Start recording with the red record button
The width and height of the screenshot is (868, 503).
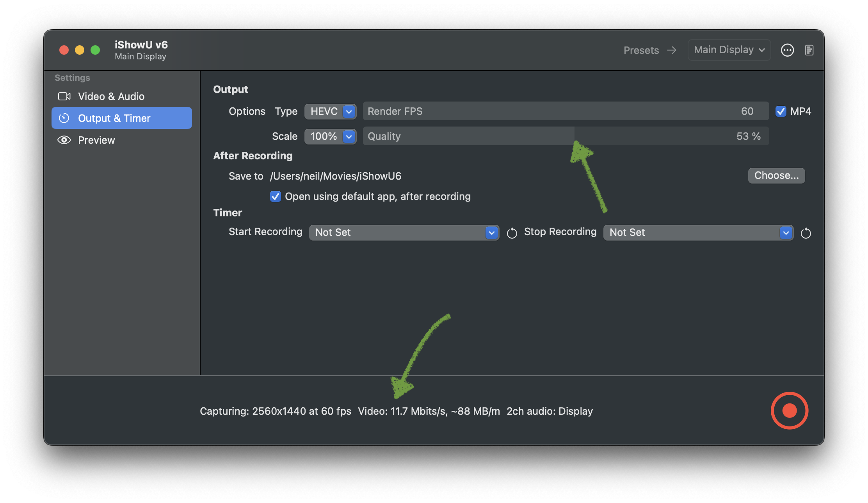point(789,410)
